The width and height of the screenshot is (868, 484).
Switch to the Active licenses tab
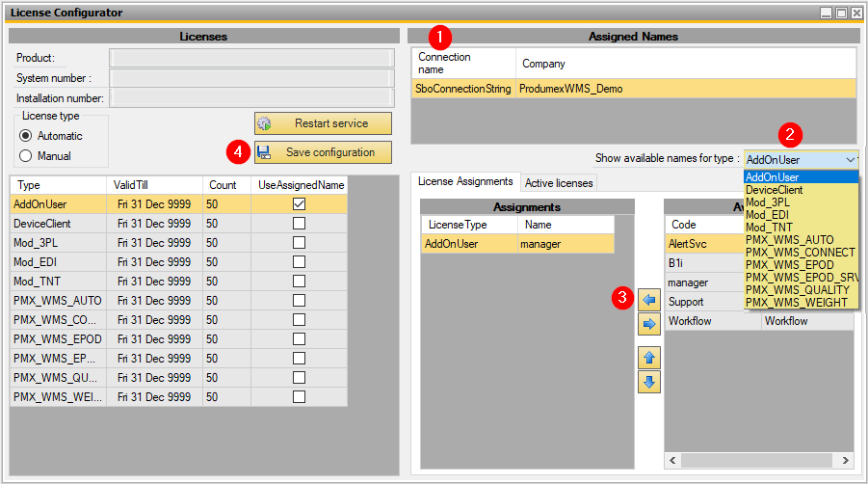(x=559, y=183)
